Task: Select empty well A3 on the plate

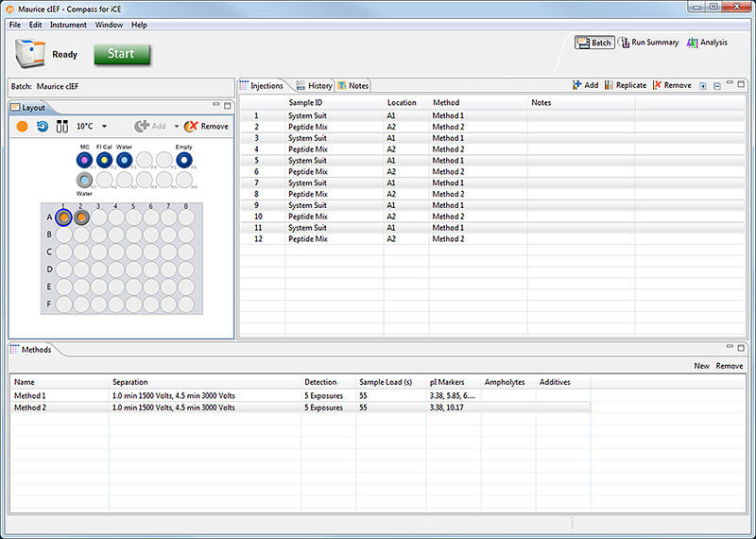Action: [x=99, y=217]
